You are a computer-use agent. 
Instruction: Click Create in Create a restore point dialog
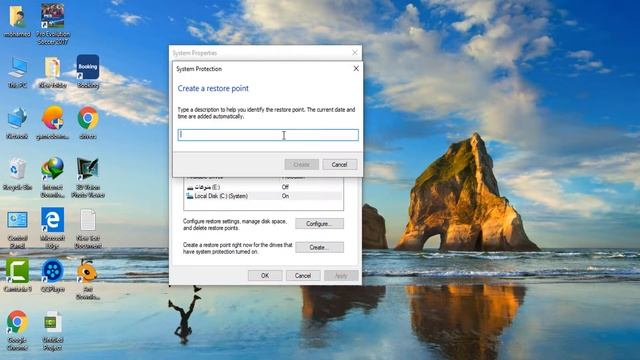coord(301,164)
